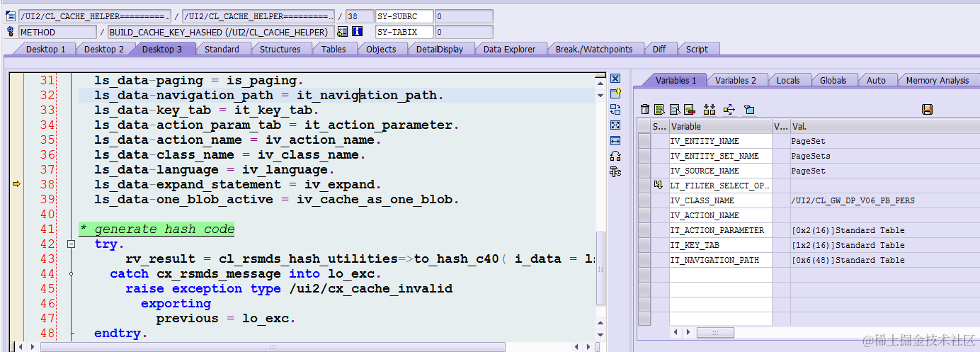The width and height of the screenshot is (980, 352).
Task: Select the row selector for IV_ENTITY_NAME
Action: tap(644, 141)
